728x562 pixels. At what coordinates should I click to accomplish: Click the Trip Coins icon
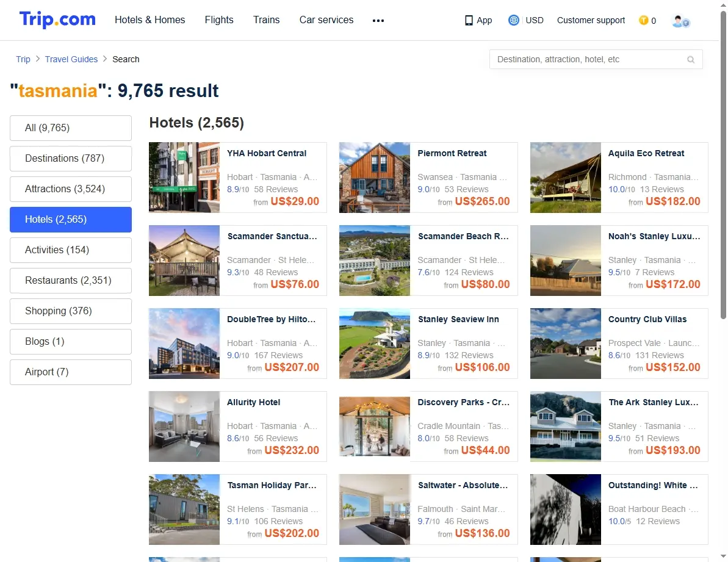pyautogui.click(x=644, y=20)
